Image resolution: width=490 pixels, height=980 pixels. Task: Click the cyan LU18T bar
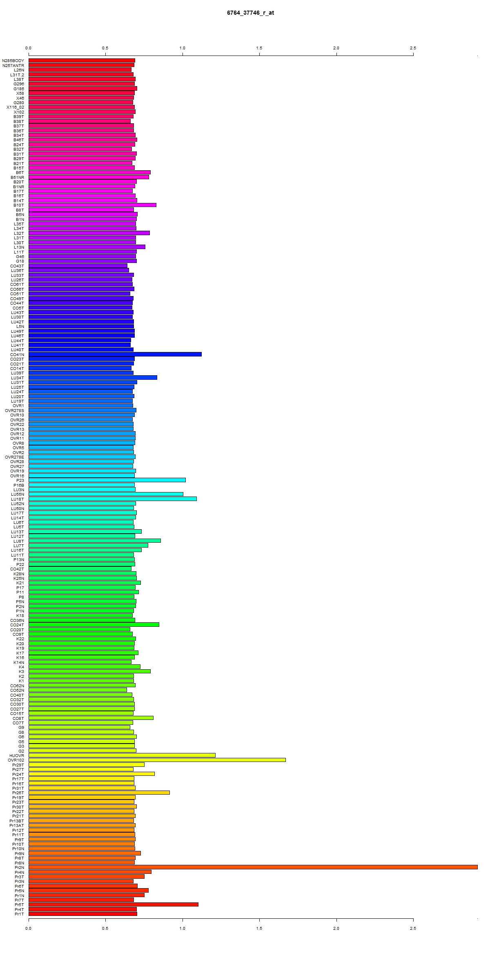tap(113, 499)
